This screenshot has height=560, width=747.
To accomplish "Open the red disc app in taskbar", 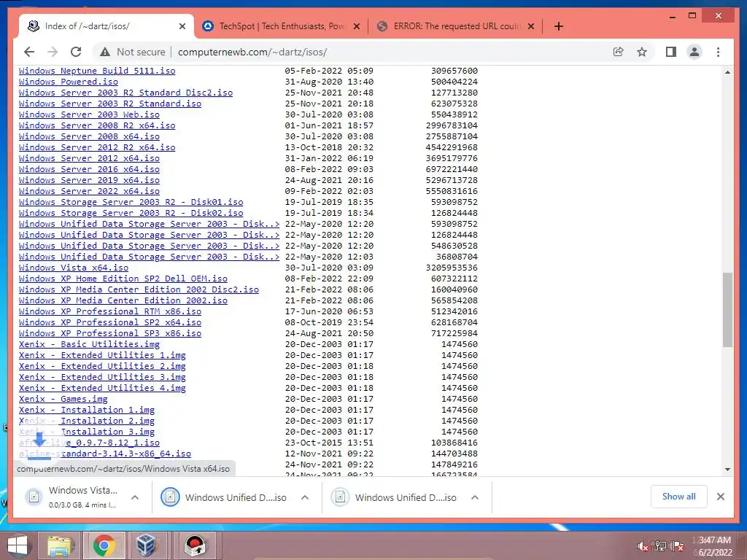I will [196, 545].
